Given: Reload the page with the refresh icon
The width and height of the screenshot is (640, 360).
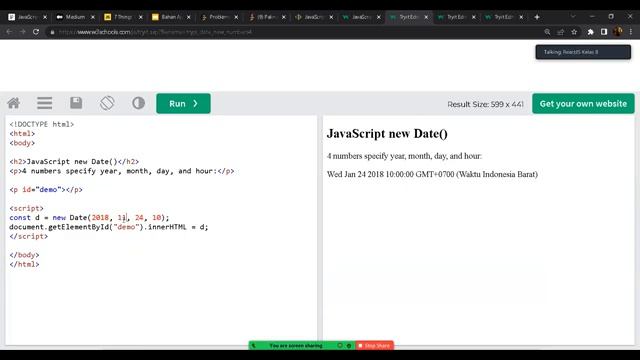Looking at the screenshot, I should pos(36,32).
